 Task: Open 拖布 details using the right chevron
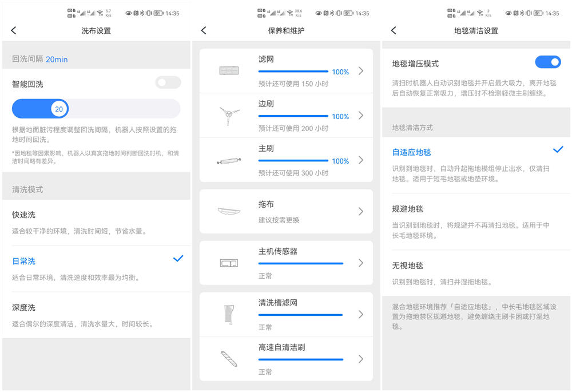coord(361,211)
